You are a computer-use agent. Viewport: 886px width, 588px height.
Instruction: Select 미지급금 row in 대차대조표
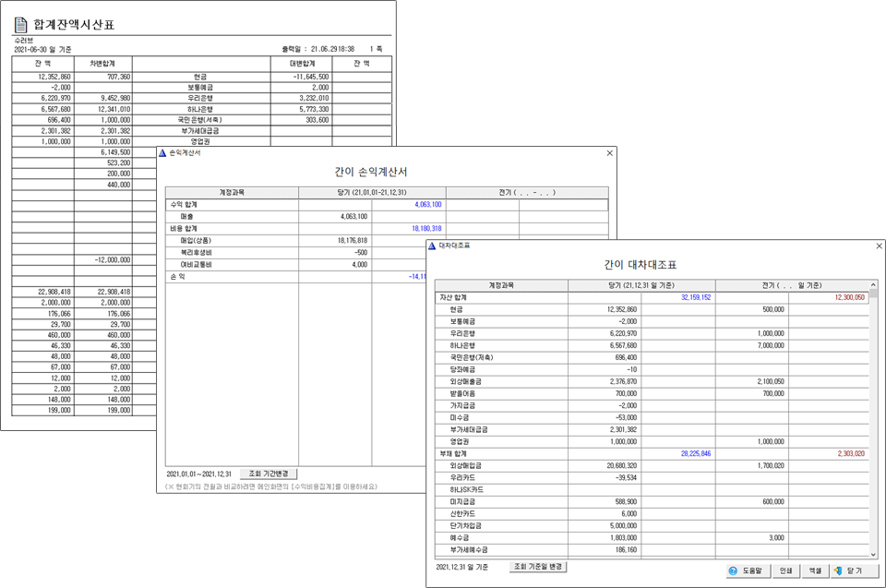pyautogui.click(x=653, y=502)
